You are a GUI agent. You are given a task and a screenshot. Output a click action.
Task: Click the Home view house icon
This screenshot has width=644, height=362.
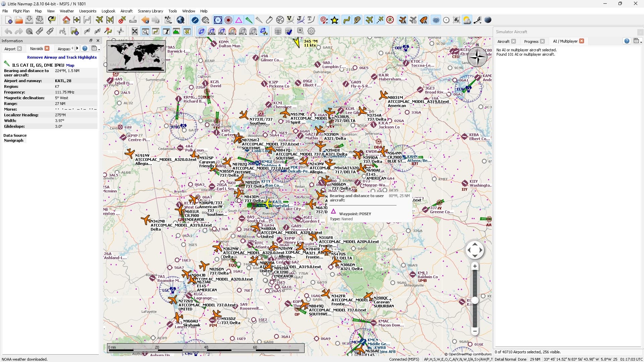click(66, 20)
